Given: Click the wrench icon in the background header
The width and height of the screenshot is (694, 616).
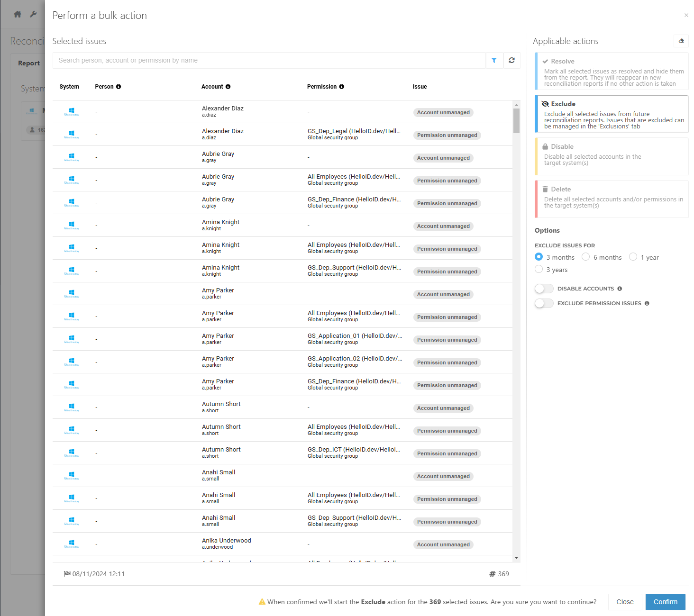Looking at the screenshot, I should coord(33,14).
